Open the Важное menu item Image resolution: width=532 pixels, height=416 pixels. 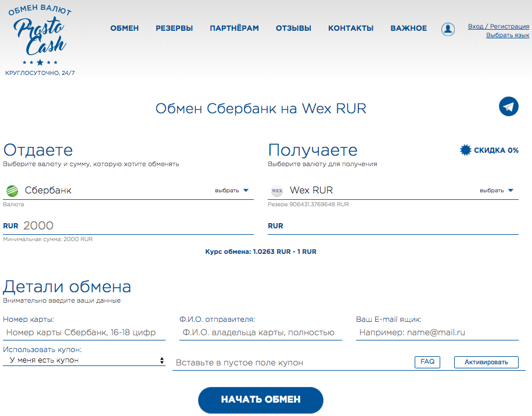tap(408, 28)
